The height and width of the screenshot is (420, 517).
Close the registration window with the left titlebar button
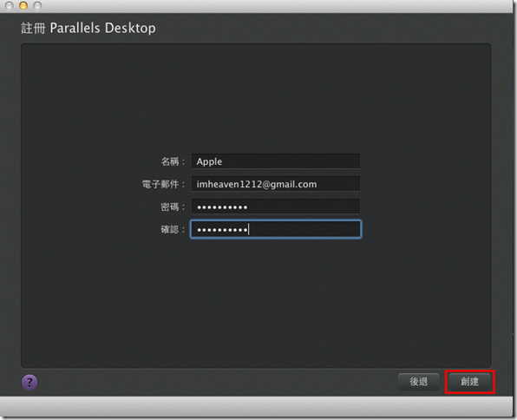tap(10, 5)
